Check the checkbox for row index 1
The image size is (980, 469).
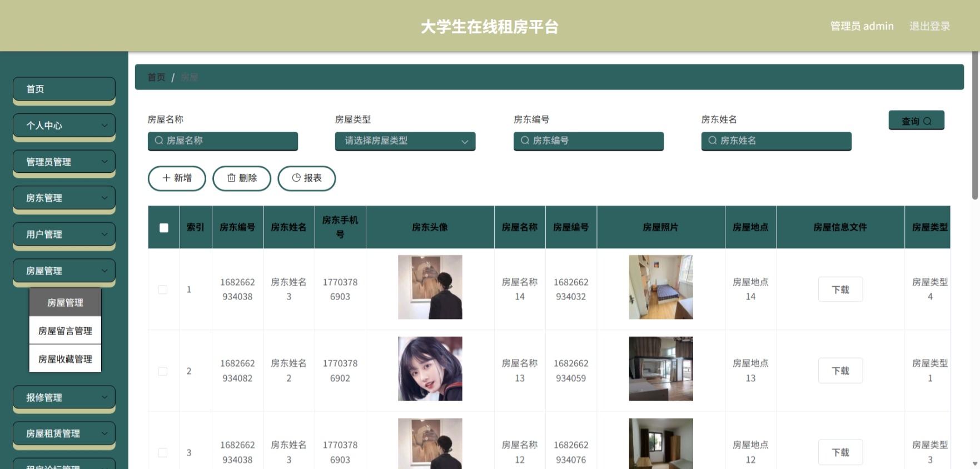tap(162, 290)
